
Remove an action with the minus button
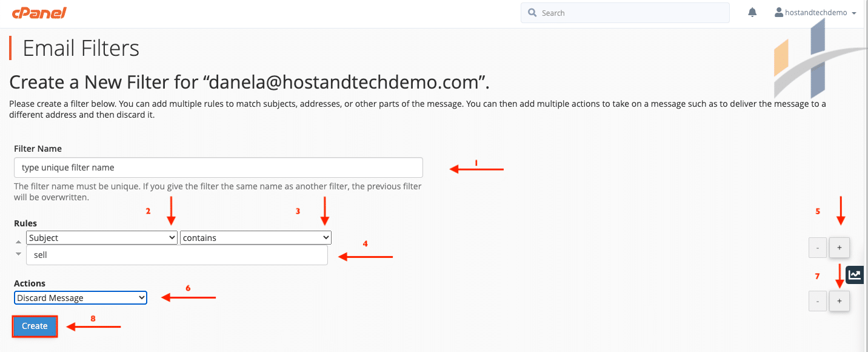817,300
